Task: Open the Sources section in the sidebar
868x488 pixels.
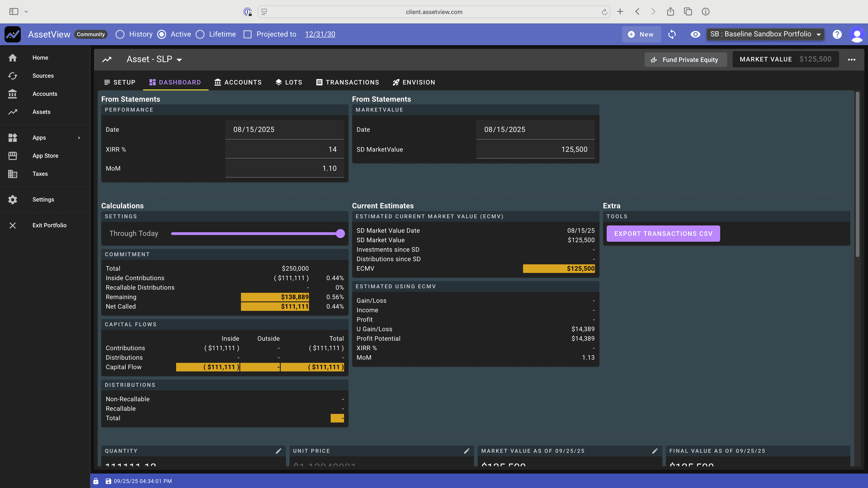Action: 43,76
